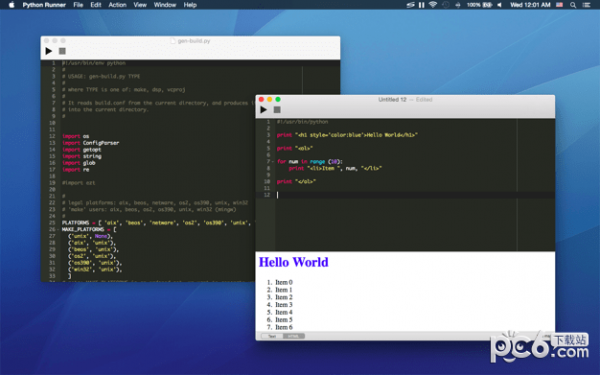Close the Untitled 12 window
Viewport: 600px width, 375px height.
[261, 99]
